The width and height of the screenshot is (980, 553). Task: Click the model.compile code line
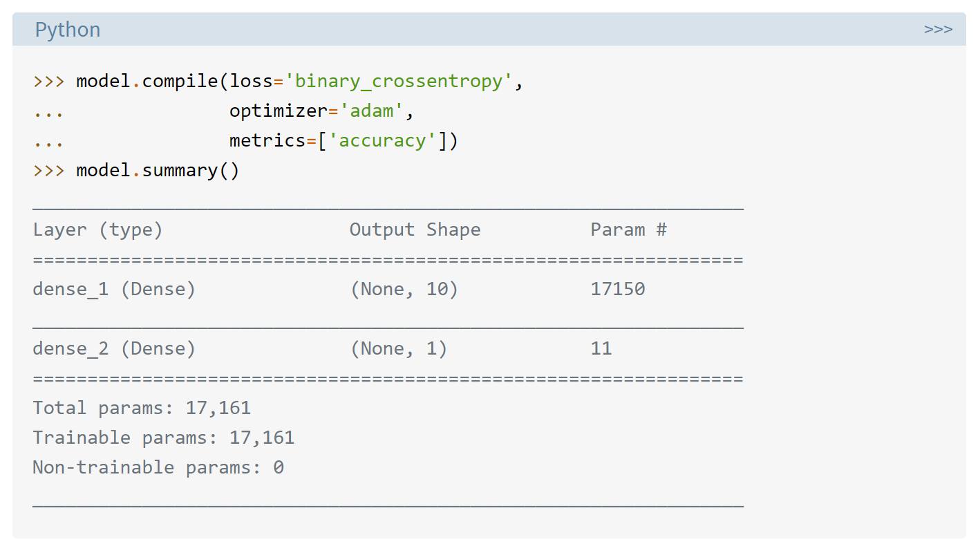click(279, 82)
